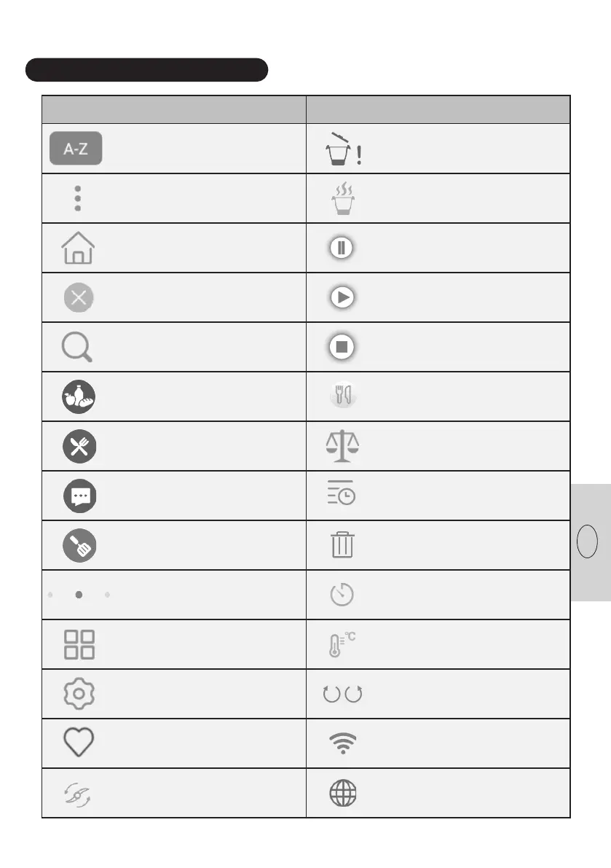
Task: Toggle the rotation direction arrows
Action: pos(343,694)
